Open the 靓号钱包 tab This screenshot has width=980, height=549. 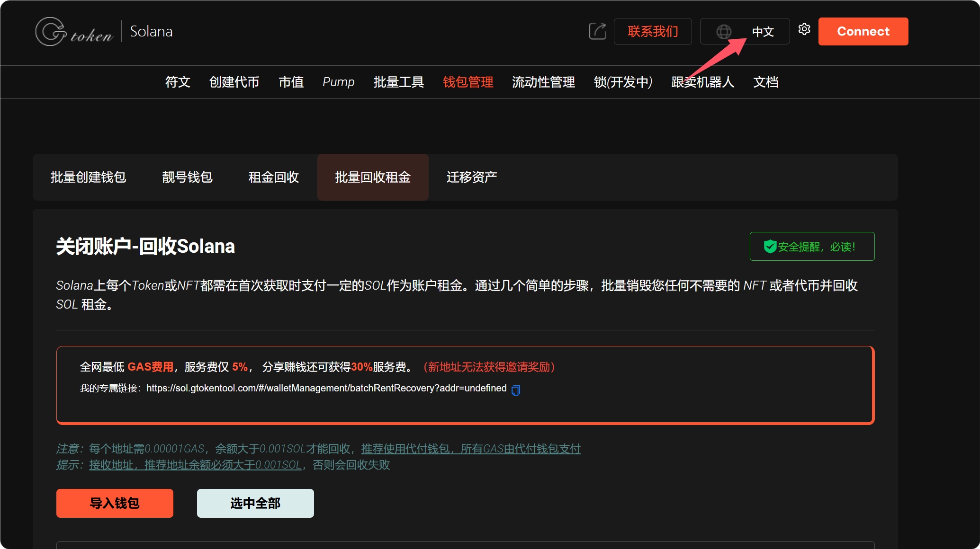click(187, 177)
